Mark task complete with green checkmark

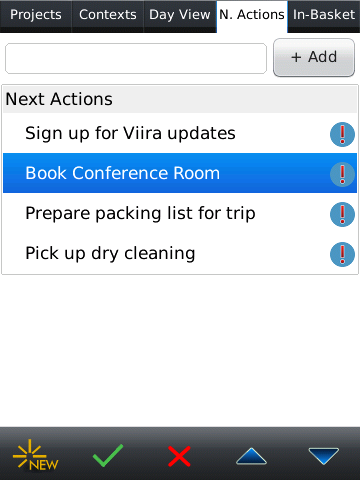click(108, 455)
